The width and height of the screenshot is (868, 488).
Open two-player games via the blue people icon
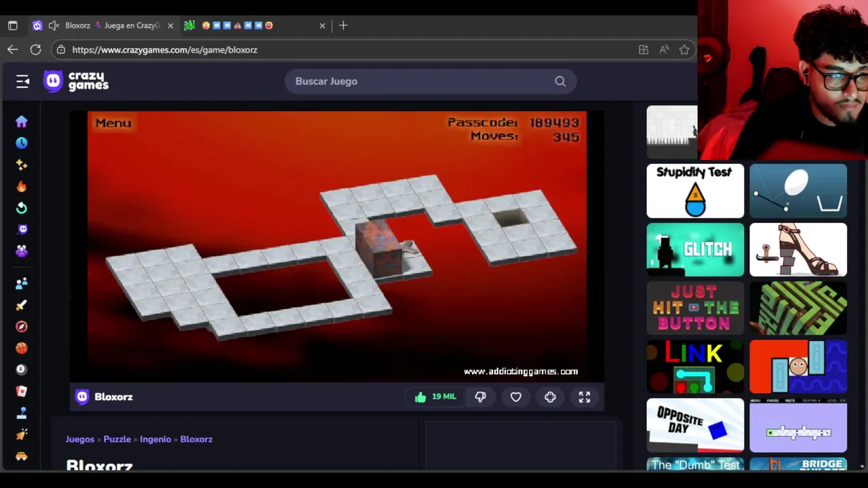coord(22,283)
